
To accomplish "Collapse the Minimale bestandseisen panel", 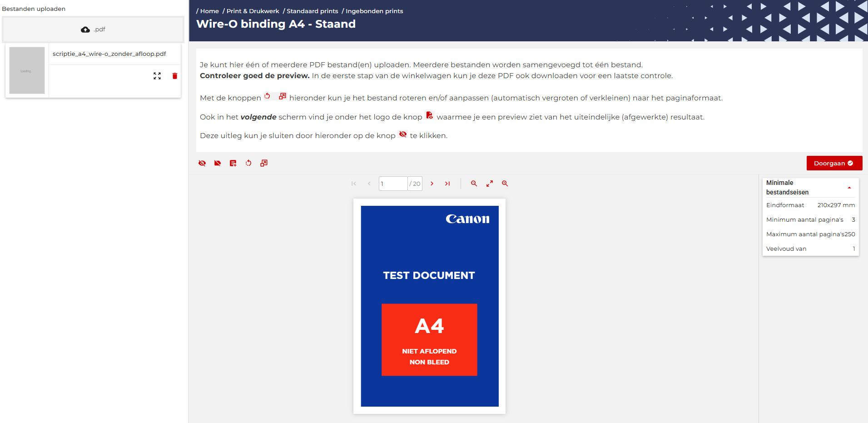I will coord(849,188).
